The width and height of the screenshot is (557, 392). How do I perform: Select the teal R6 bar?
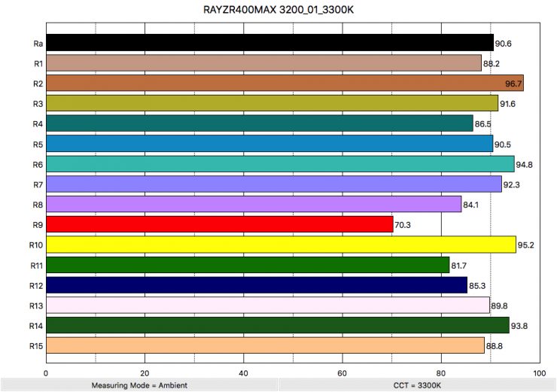point(280,164)
